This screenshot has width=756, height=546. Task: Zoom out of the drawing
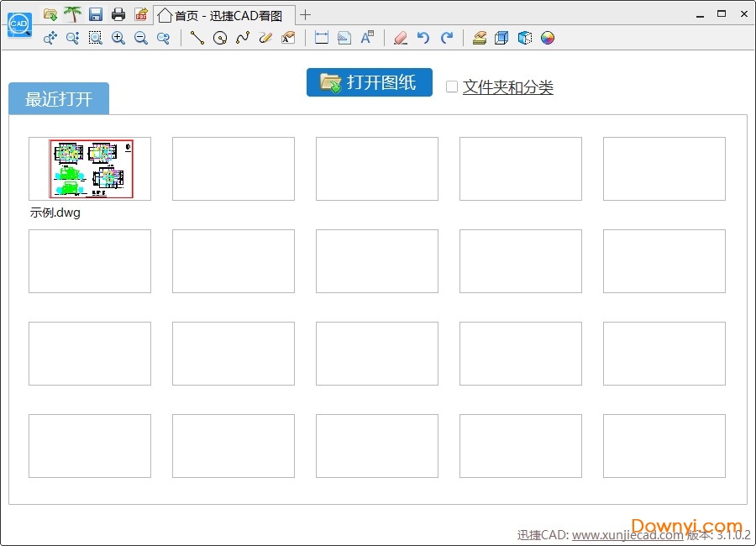(141, 38)
